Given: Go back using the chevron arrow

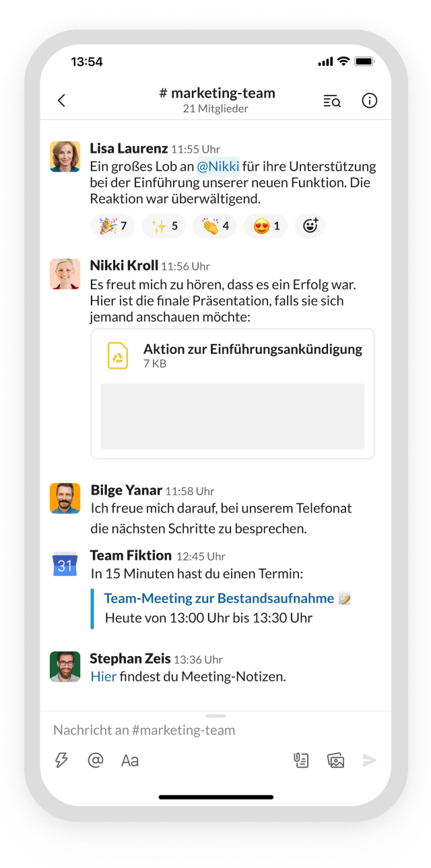Looking at the screenshot, I should click(61, 100).
